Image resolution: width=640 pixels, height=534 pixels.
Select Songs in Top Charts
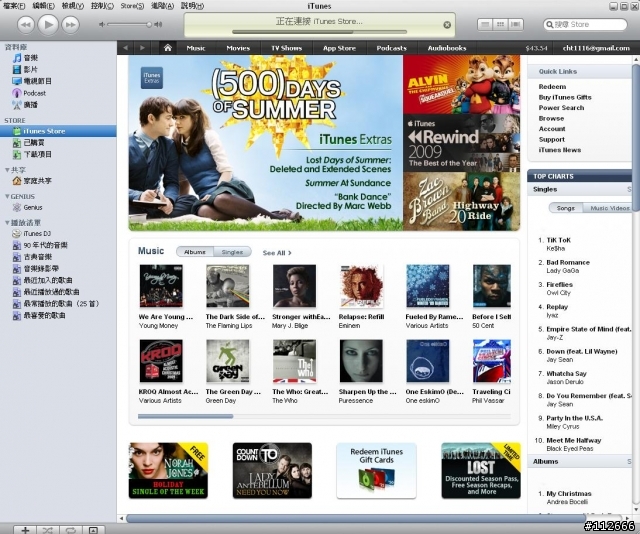[x=566, y=208]
